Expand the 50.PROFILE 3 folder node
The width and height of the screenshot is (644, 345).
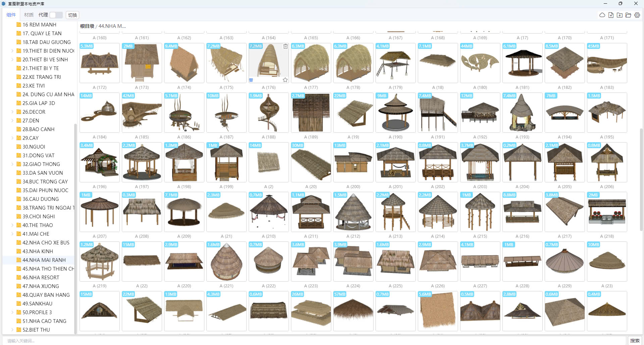12,312
